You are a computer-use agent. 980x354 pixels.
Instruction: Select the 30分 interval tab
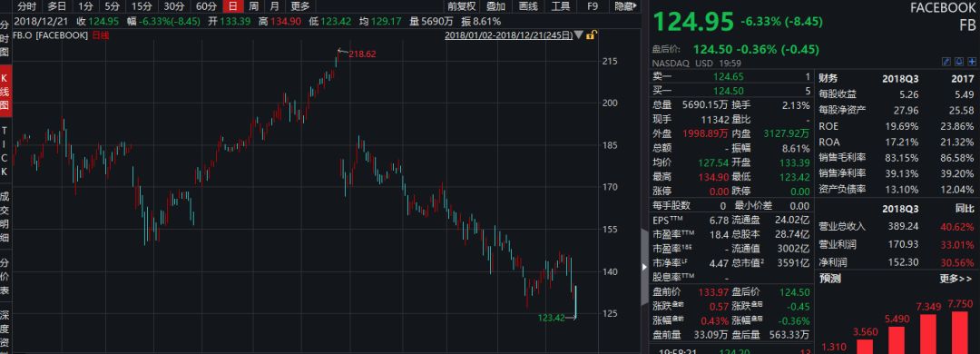[x=173, y=6]
